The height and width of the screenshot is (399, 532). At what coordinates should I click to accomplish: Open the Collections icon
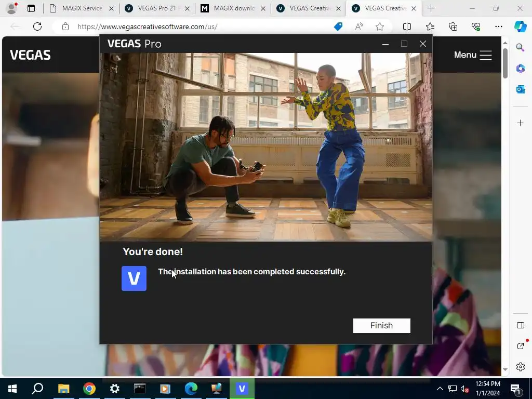click(x=453, y=26)
